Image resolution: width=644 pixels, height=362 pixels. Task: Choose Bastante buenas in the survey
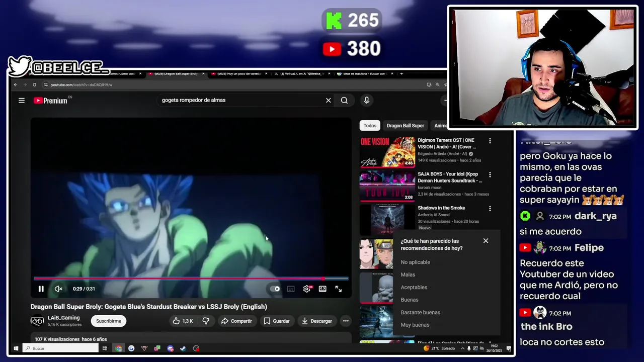[x=421, y=313]
